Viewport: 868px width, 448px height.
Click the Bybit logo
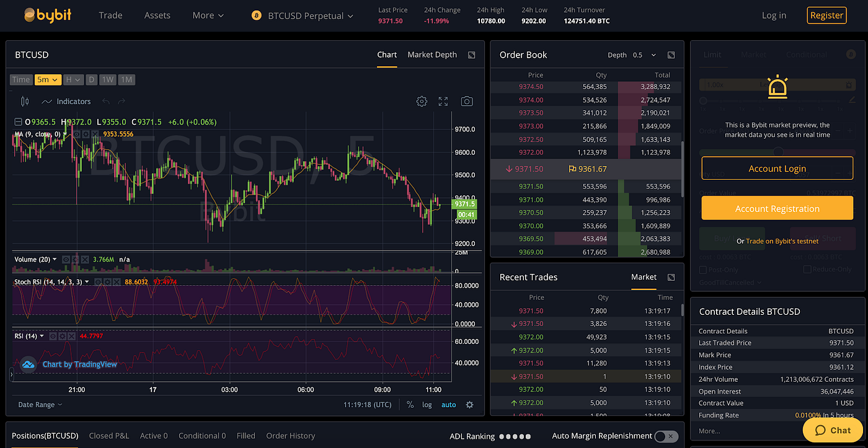(47, 15)
